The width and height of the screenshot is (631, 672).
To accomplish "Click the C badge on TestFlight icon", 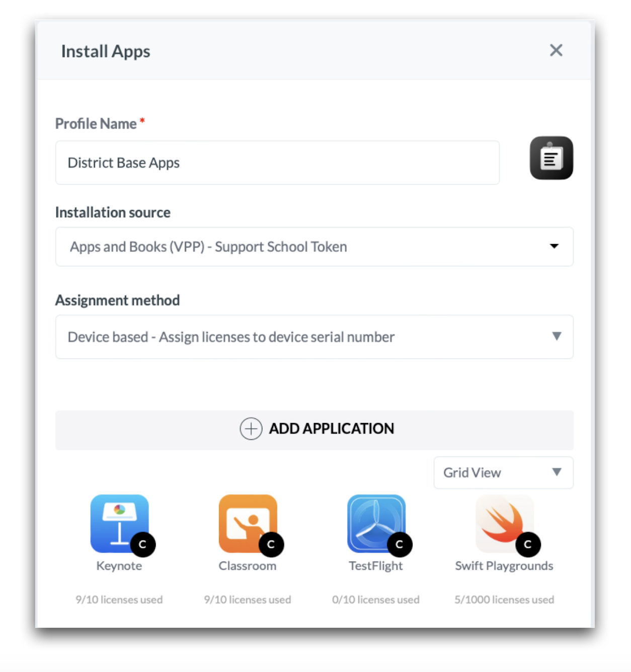I will 400,544.
